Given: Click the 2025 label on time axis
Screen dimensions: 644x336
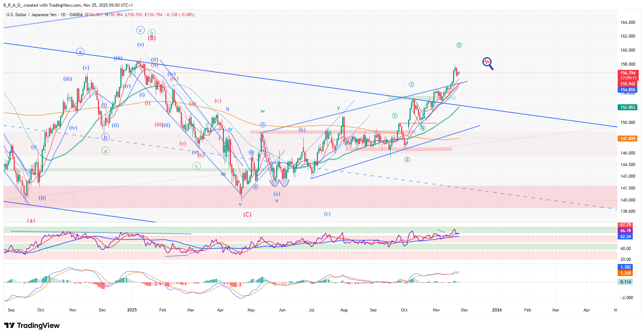Looking at the screenshot, I should coord(132,310).
